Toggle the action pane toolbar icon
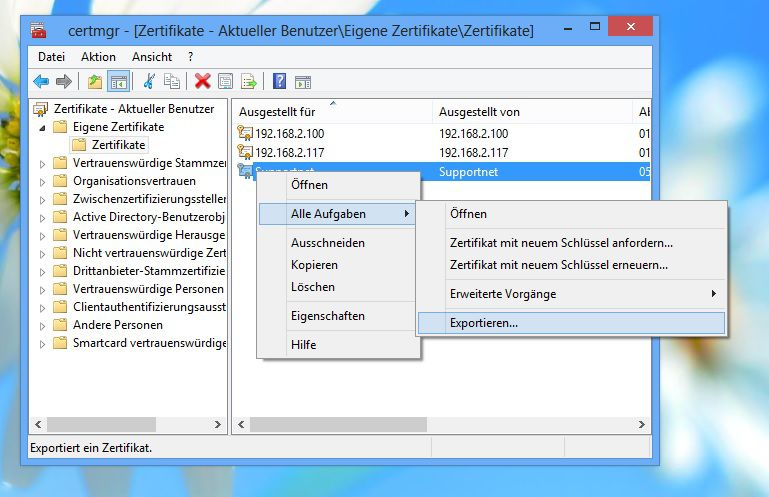This screenshot has width=769, height=497. pos(303,82)
